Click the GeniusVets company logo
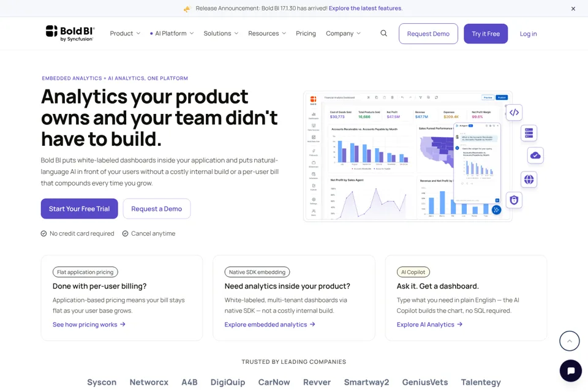Screen dimensions: 588x392 click(x=425, y=382)
